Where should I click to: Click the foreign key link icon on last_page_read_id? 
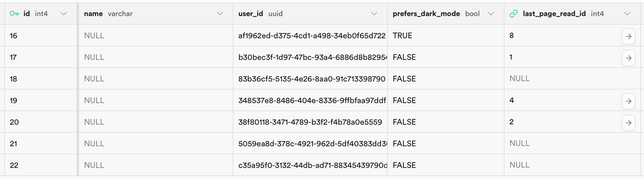514,14
